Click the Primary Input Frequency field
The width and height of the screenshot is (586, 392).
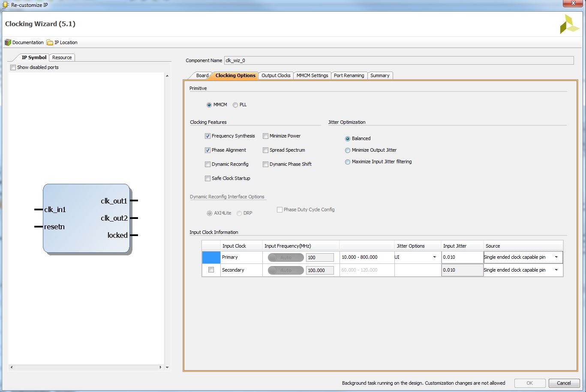pos(320,257)
